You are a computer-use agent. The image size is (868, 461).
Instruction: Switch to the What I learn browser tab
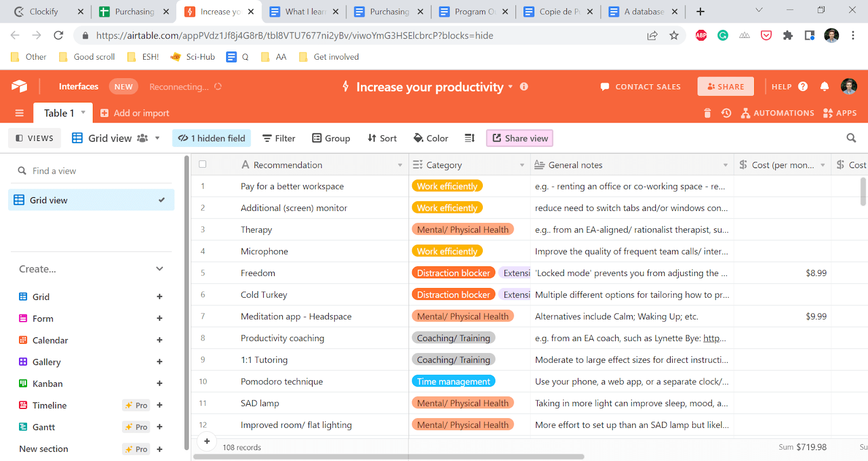(305, 11)
